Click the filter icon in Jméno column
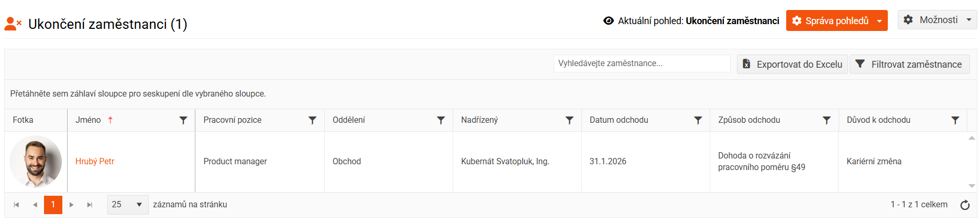This screenshot has height=222, width=980. [183, 120]
